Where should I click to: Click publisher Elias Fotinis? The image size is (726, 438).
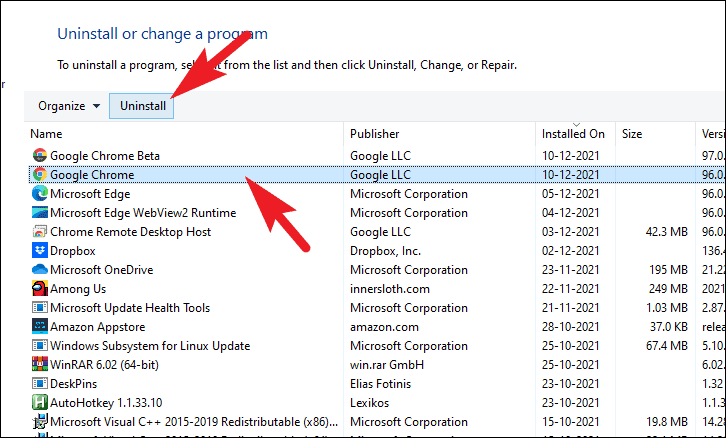(x=381, y=383)
